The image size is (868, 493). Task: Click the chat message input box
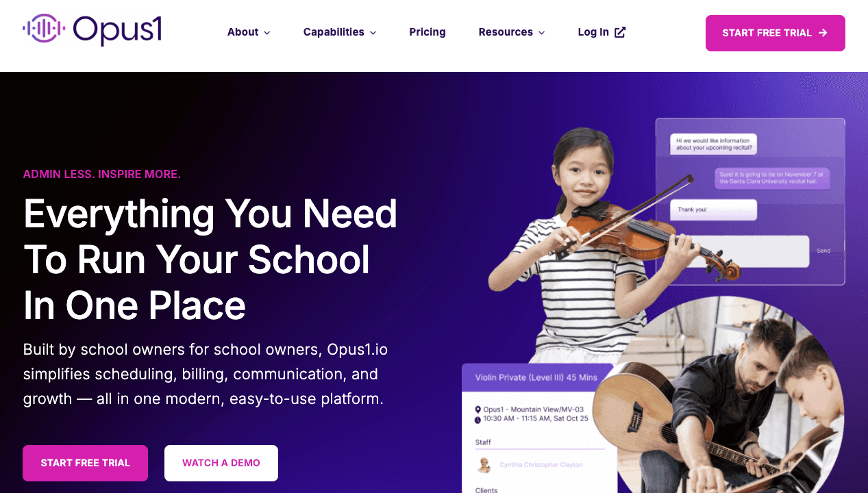[x=740, y=251]
